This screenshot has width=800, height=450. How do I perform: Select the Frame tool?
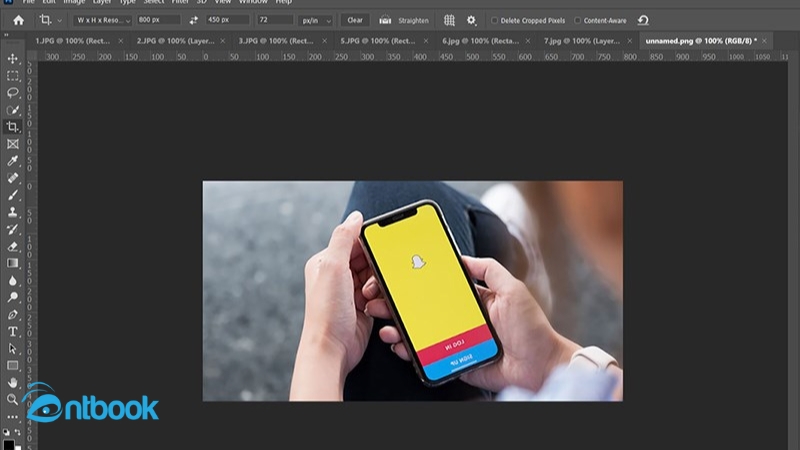point(13,144)
